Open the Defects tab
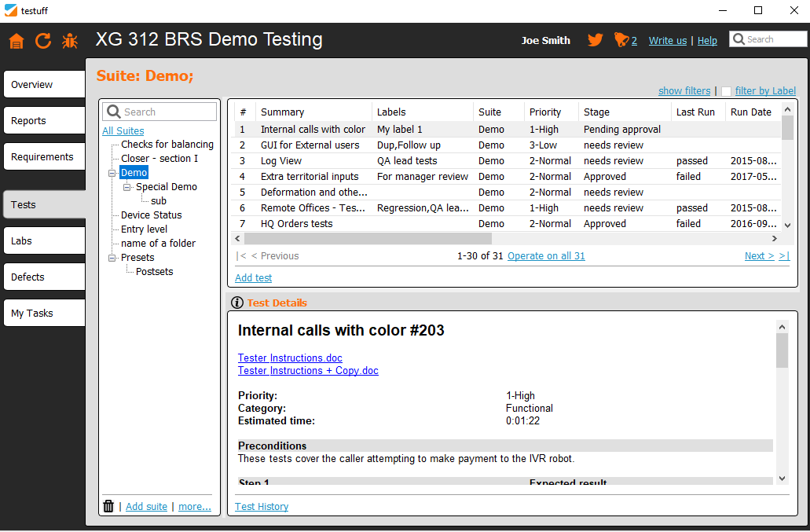The height and width of the screenshot is (532, 810). (45, 277)
